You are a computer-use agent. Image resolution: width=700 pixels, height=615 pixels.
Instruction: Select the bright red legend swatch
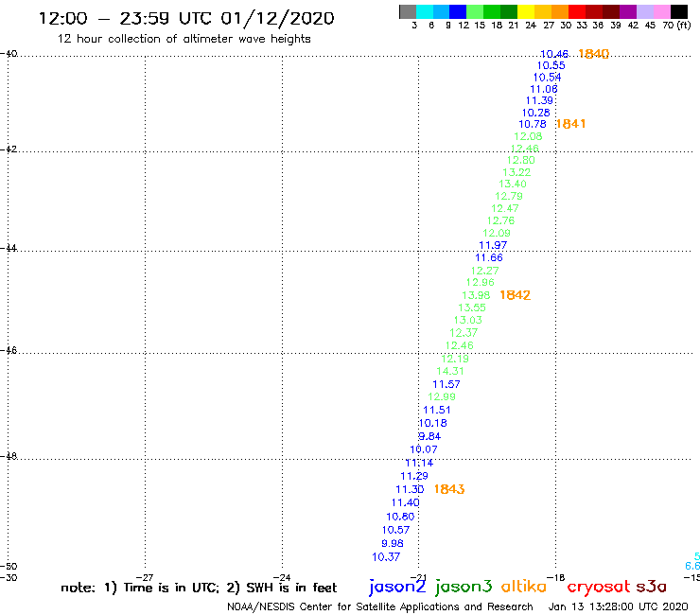pyautogui.click(x=577, y=11)
